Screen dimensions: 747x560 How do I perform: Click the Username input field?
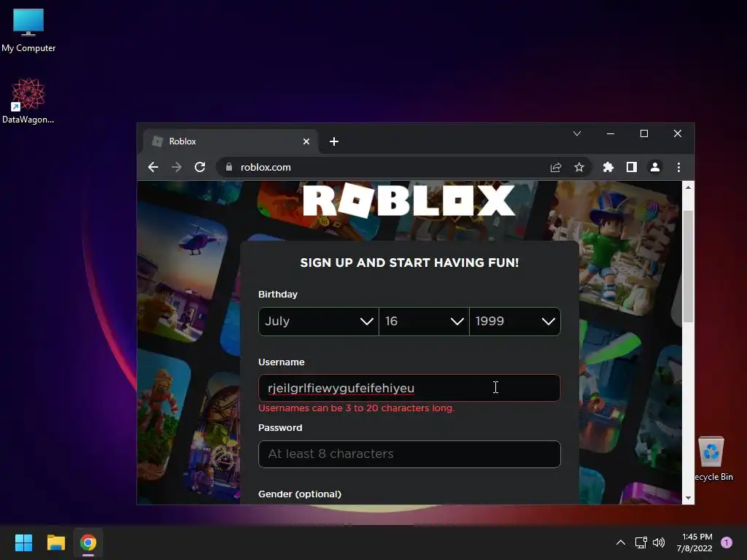point(409,388)
